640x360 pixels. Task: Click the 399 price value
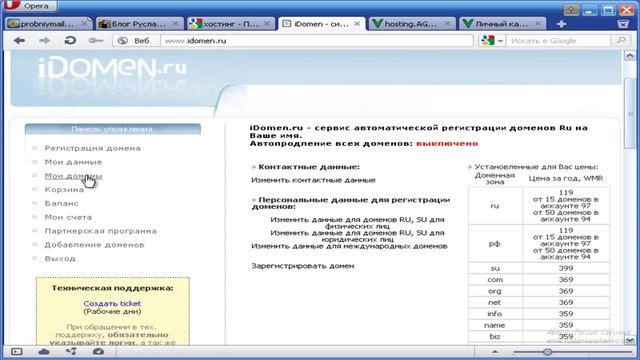coord(566,268)
